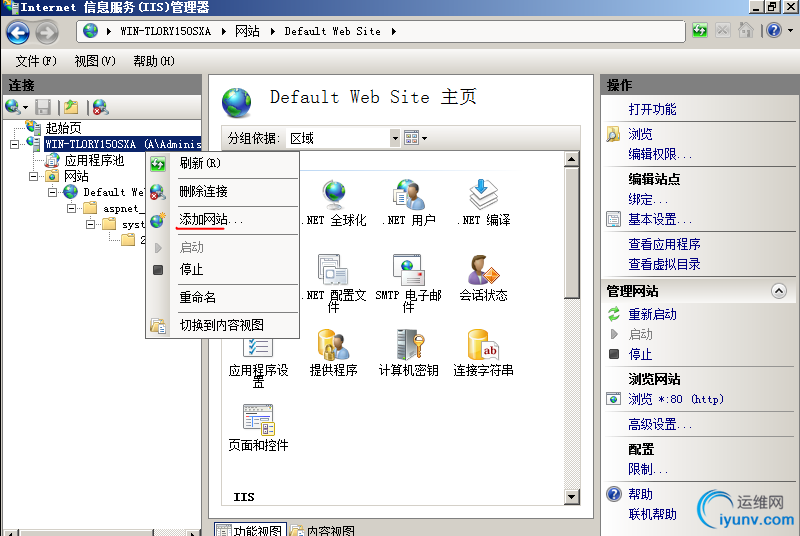Switch to the 内容视图 tab

(x=322, y=530)
